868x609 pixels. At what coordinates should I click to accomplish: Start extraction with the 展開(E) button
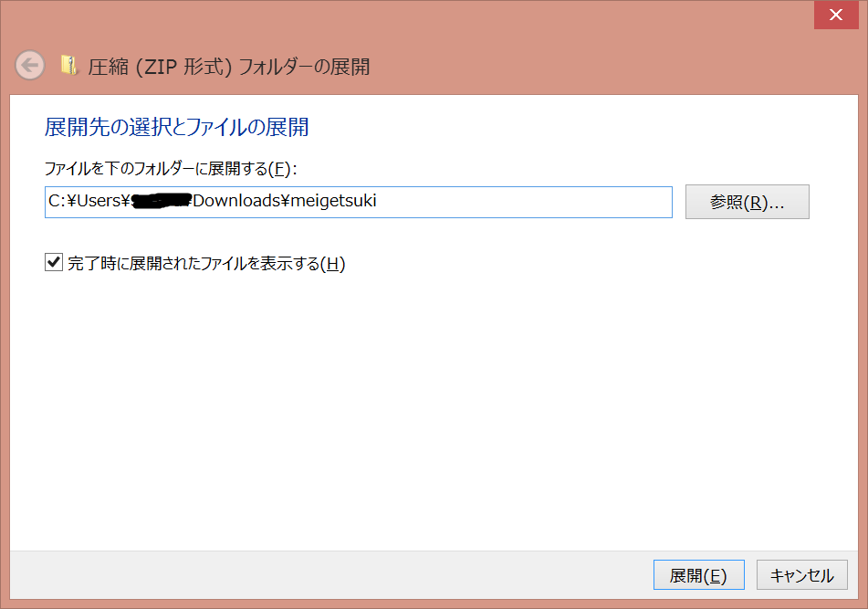(698, 575)
